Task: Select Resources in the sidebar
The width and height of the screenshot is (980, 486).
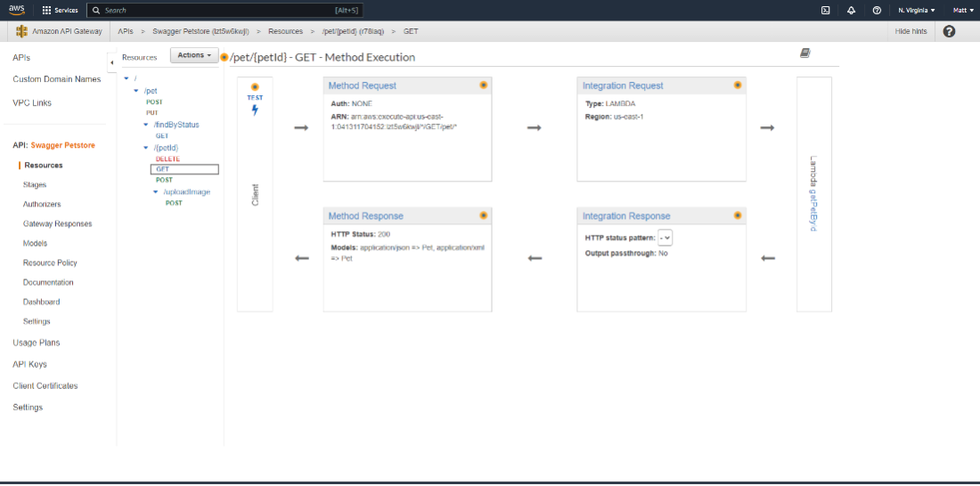Action: [44, 166]
